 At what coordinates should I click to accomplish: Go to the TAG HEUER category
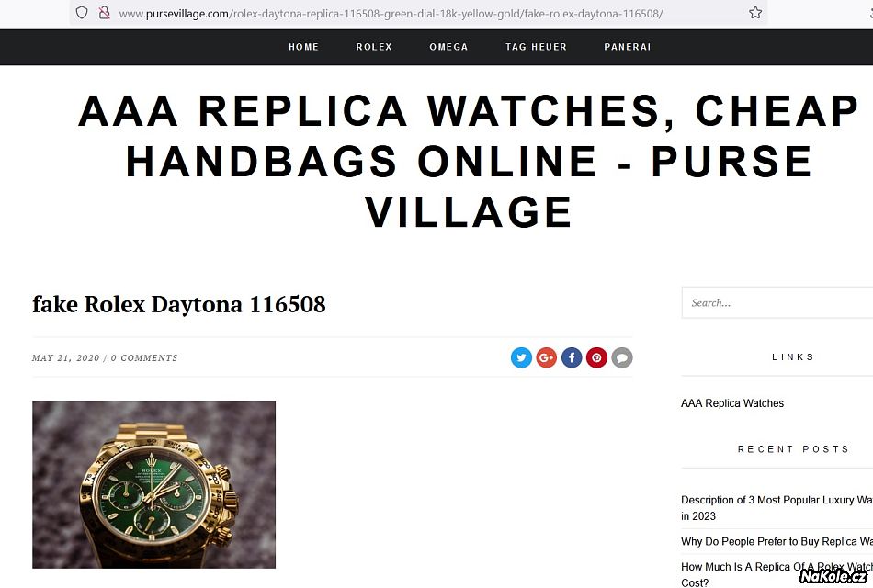click(536, 47)
